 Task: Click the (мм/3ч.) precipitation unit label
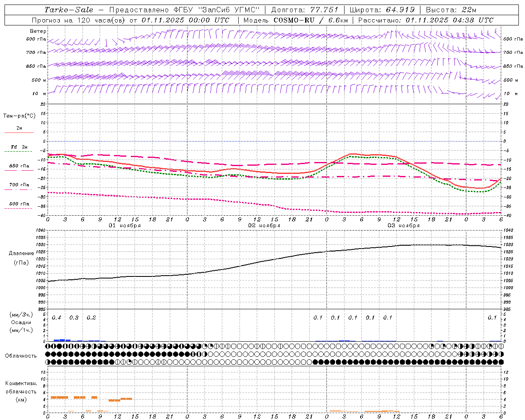click(x=21, y=315)
